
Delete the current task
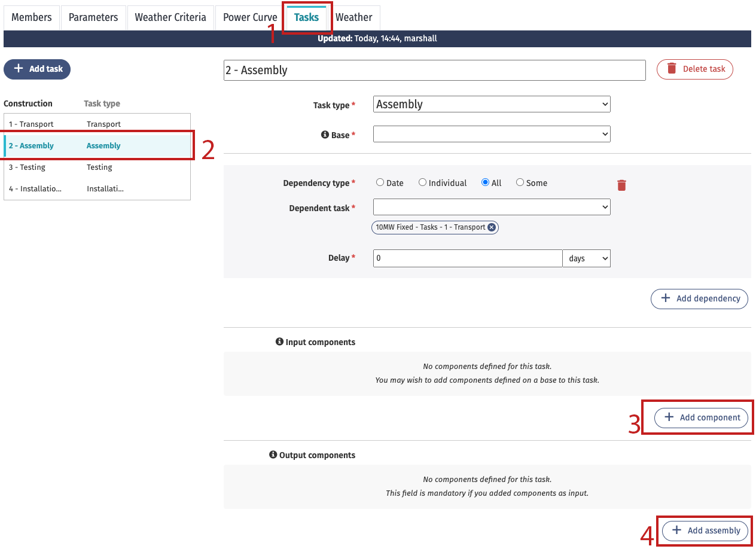point(695,69)
